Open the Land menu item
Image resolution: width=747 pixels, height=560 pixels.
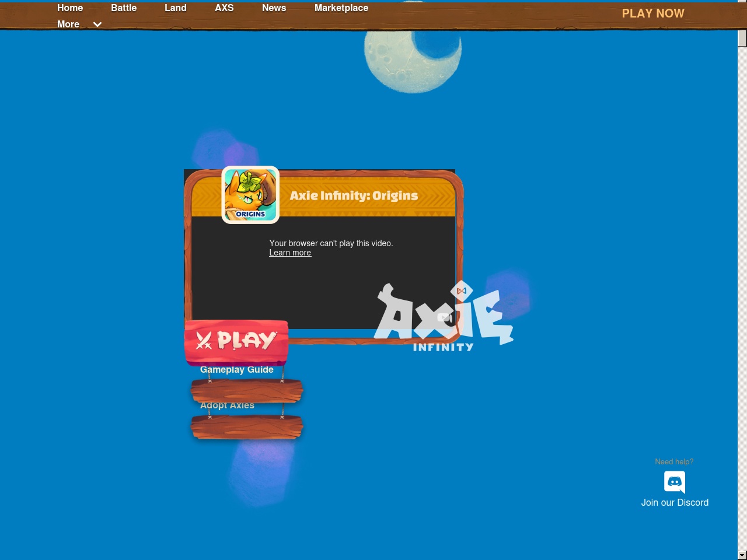176,8
